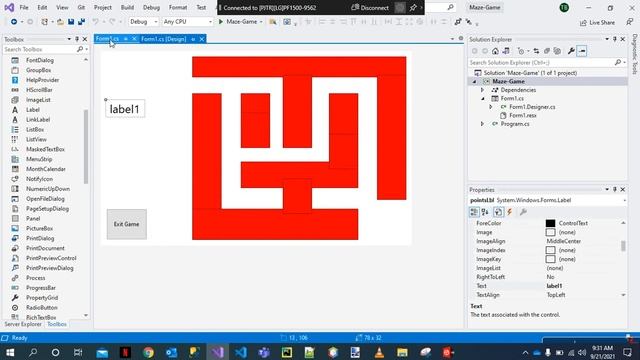Click the Undo arrow in toolbar

(x=95, y=22)
